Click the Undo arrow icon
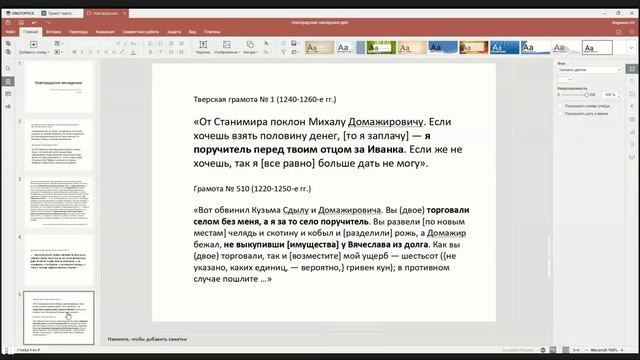The height and width of the screenshot is (360, 640). tap(35, 22)
